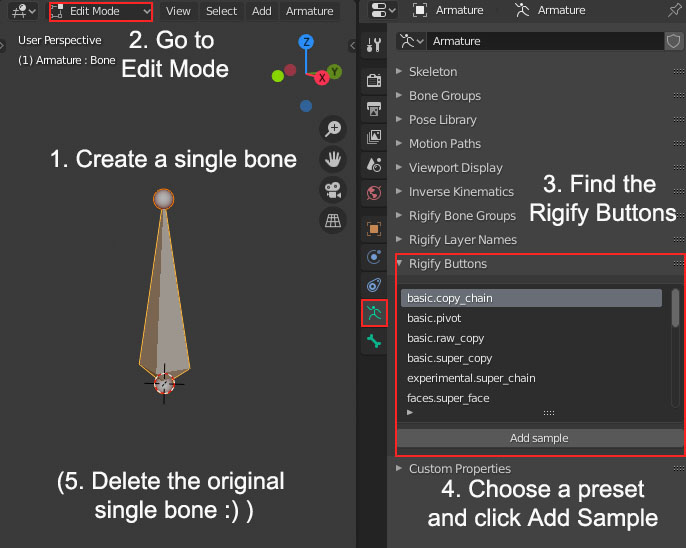Screen dimensions: 686x548
Task: Expand list filter options arrow below list
Action: (410, 412)
